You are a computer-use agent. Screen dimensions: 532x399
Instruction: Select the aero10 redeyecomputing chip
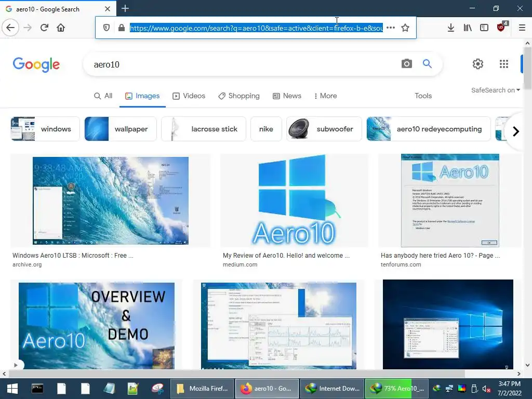(429, 129)
